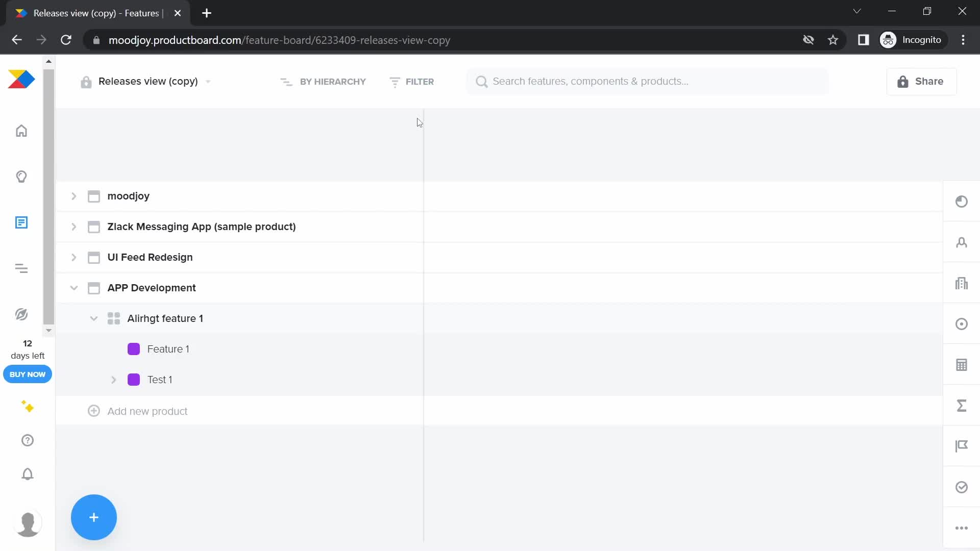Collapse the APP Development product

(x=73, y=288)
